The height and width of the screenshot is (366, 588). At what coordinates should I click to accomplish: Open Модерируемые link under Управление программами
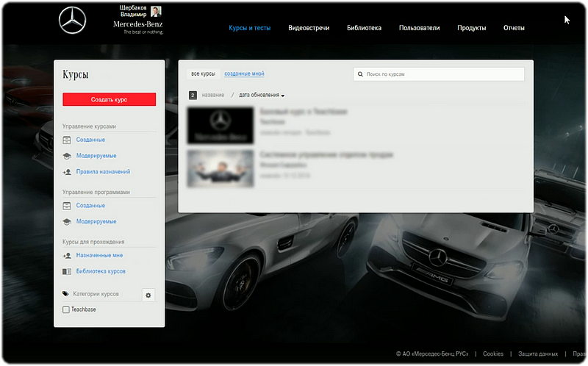pos(96,222)
